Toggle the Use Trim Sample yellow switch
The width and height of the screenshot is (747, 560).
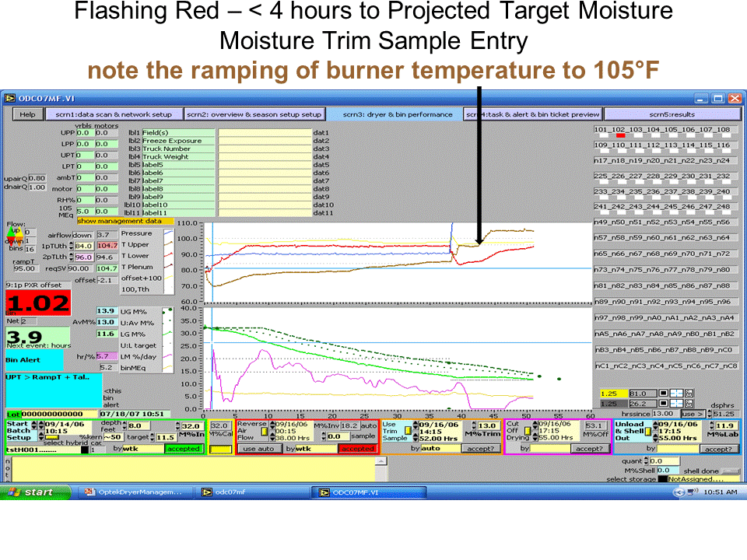(408, 430)
